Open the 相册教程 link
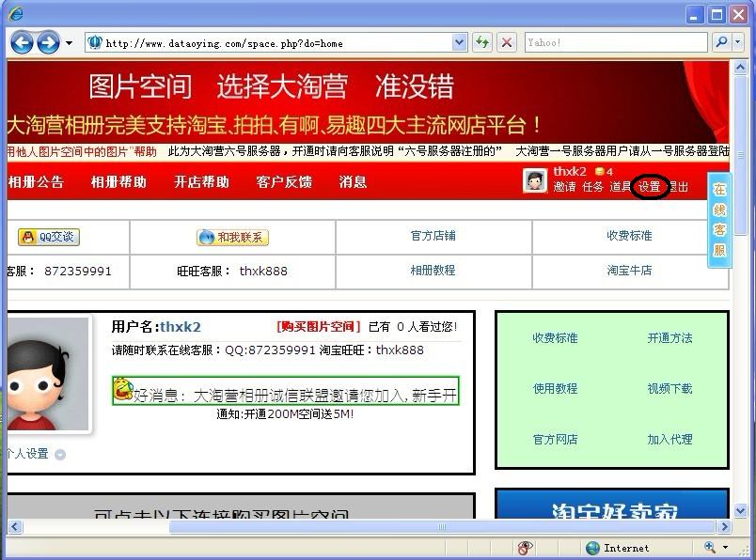 coord(433,271)
